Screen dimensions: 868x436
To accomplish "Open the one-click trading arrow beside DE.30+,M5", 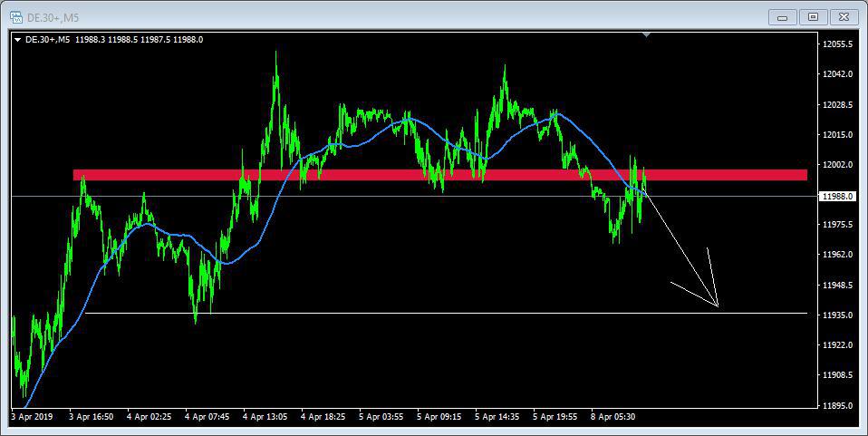I will click(x=18, y=39).
